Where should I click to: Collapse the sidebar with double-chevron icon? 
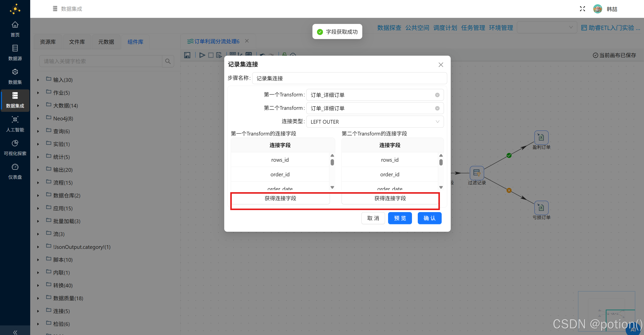click(x=15, y=332)
